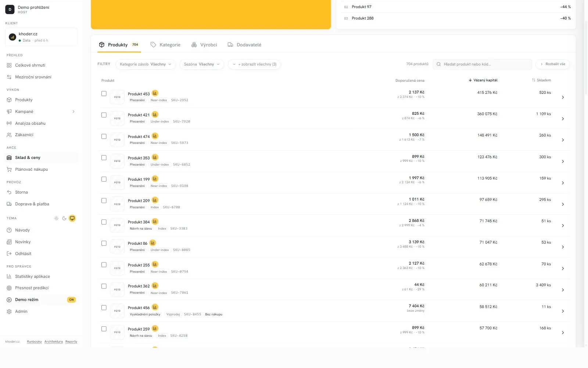
Task: Click Demo prohlížení account header
Action: [x=42, y=9]
